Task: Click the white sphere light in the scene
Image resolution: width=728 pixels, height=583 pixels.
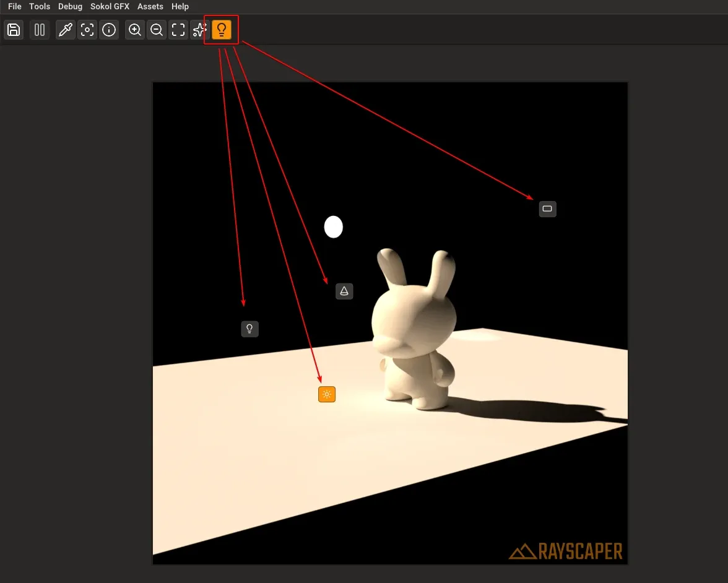Action: tap(334, 227)
